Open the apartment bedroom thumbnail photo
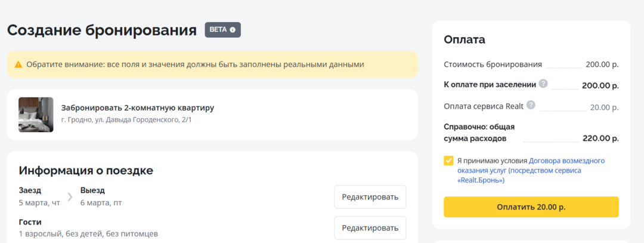The height and width of the screenshot is (243, 644). coord(36,115)
